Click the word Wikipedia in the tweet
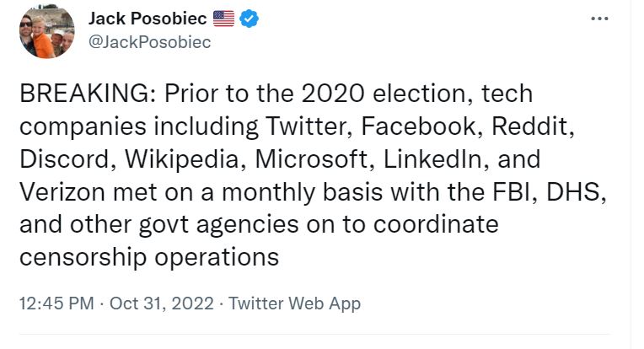The width and height of the screenshot is (644, 349). click(x=169, y=159)
